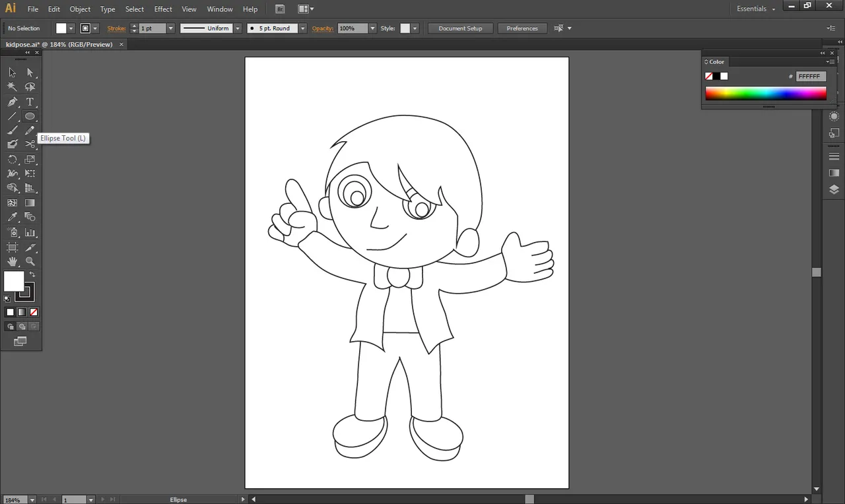This screenshot has width=845, height=504.
Task: Open the graphic Style dropdown
Action: (x=415, y=28)
